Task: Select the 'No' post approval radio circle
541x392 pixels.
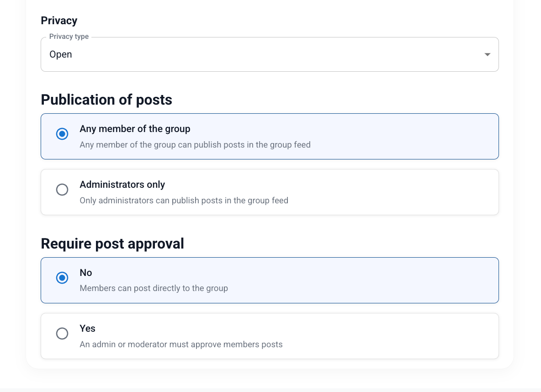Action: (x=62, y=278)
